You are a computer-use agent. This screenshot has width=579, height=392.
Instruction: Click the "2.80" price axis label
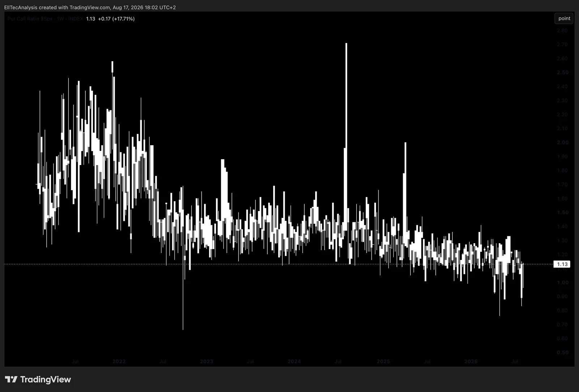point(562,30)
